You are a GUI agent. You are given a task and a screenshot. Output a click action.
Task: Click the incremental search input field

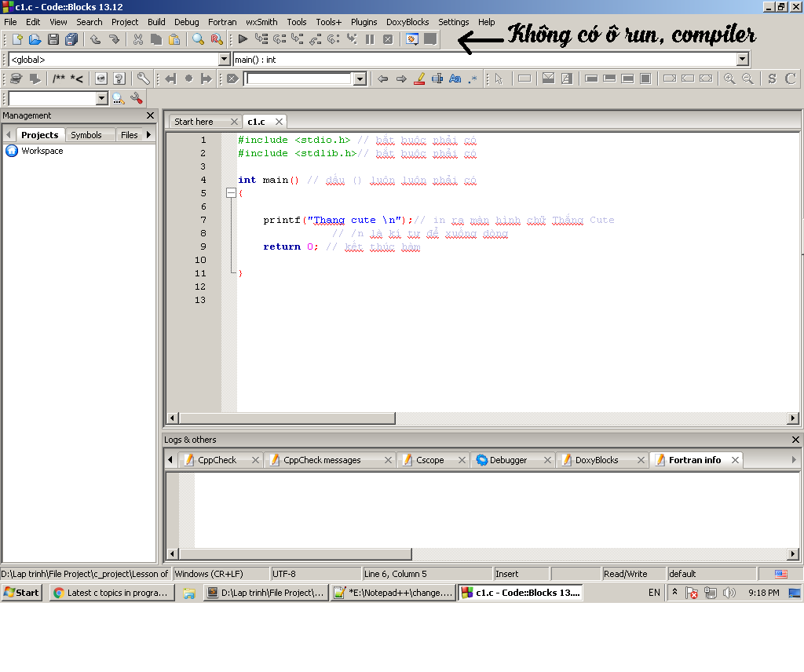point(298,79)
